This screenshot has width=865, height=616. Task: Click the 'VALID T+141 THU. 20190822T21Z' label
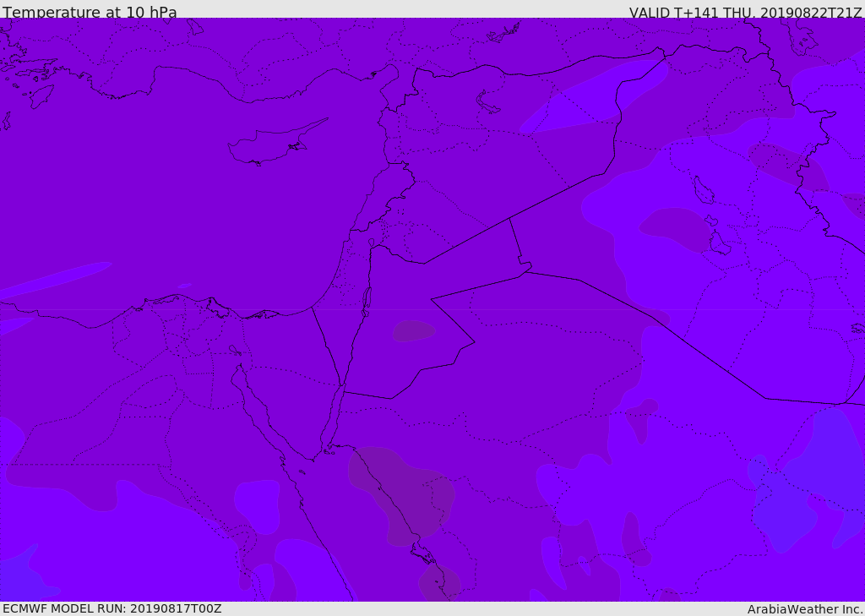tap(745, 12)
